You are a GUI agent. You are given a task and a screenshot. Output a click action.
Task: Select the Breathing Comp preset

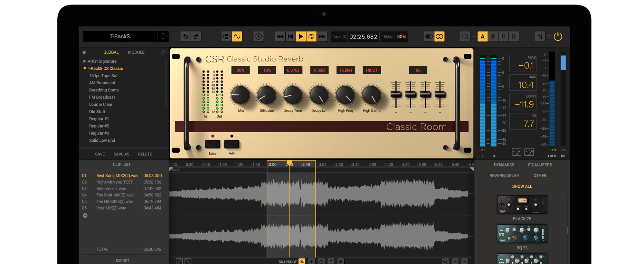(x=104, y=90)
